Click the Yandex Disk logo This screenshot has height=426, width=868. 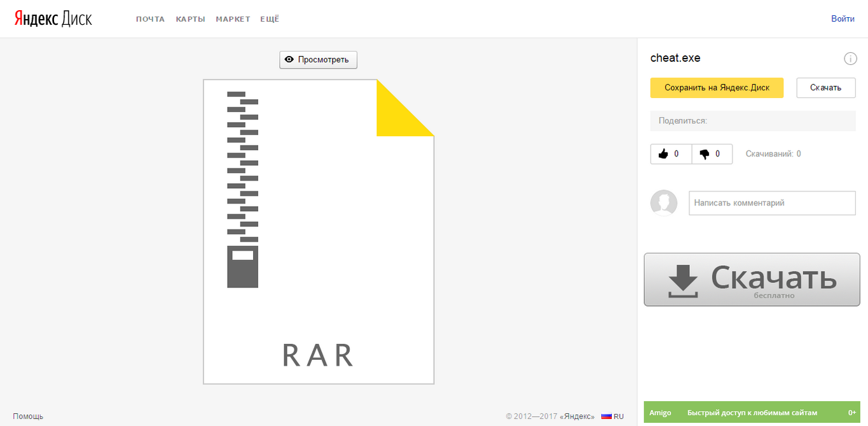[x=53, y=18]
